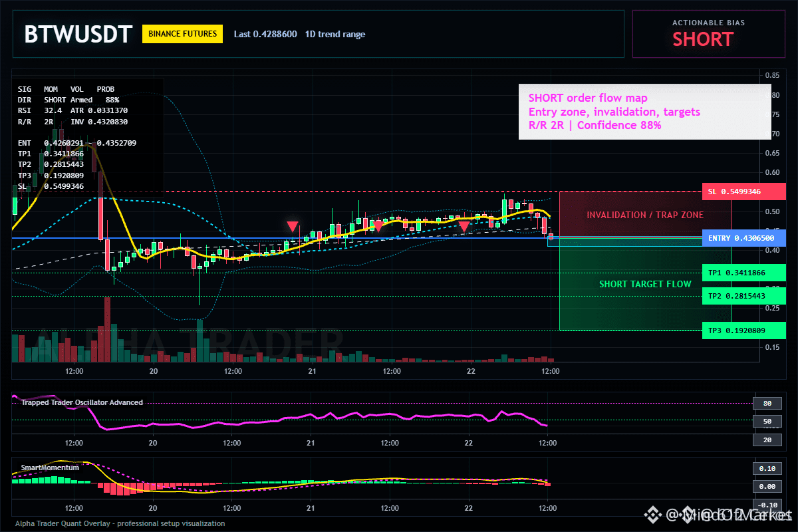Click the date 20 label on oscillator panel axis
This screenshot has height=532, width=798.
click(x=153, y=443)
